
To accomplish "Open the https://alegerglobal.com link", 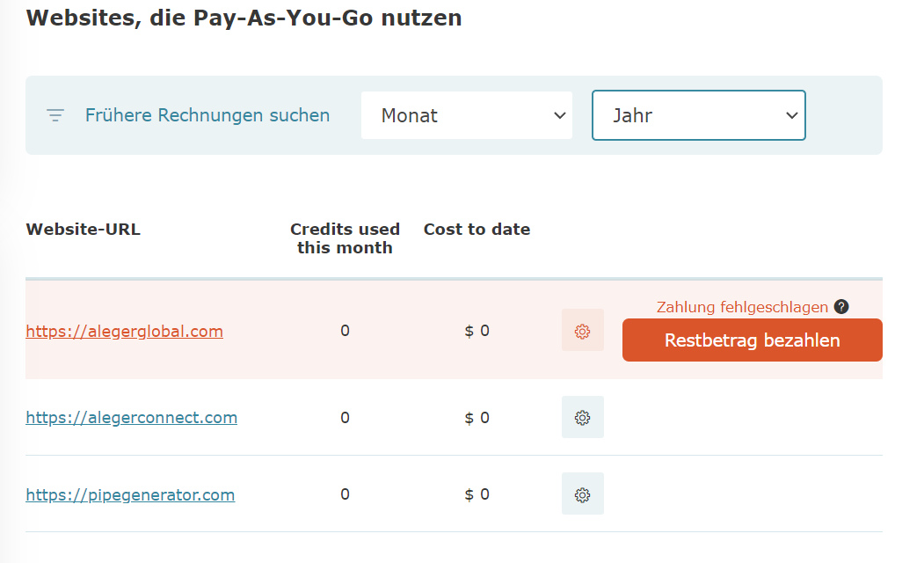I will (124, 332).
